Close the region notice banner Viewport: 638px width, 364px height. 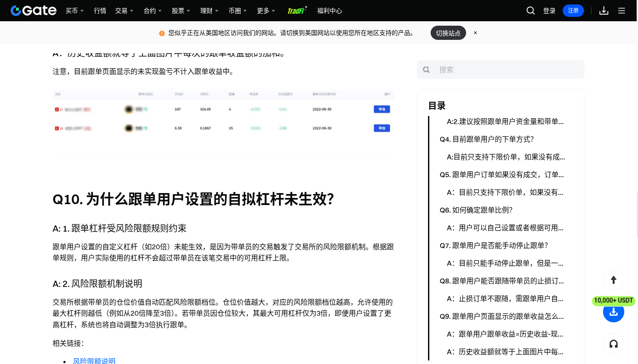(x=475, y=33)
